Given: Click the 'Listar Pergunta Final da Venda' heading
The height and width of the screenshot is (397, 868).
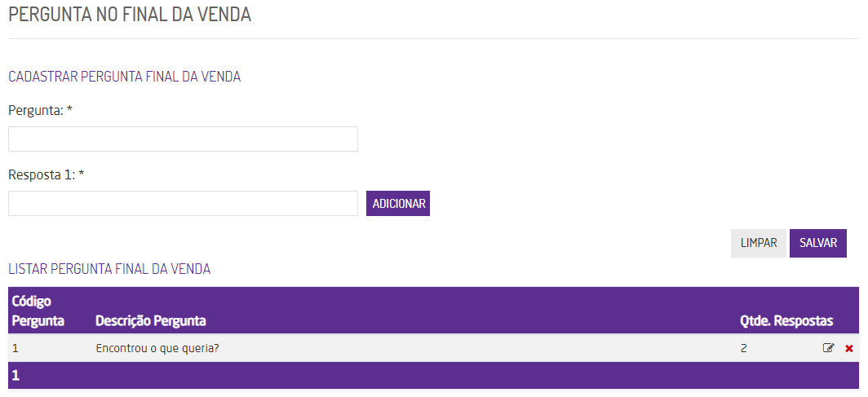Looking at the screenshot, I should click(109, 268).
